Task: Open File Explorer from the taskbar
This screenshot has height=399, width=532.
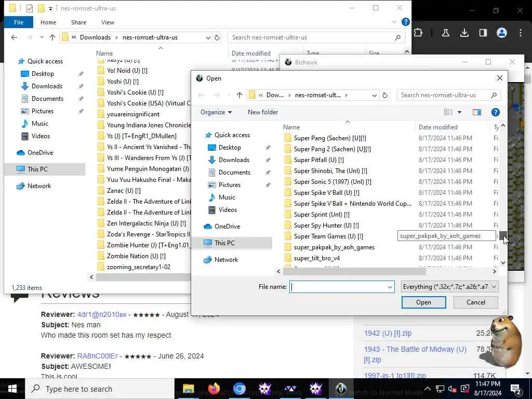Action: [x=188, y=389]
